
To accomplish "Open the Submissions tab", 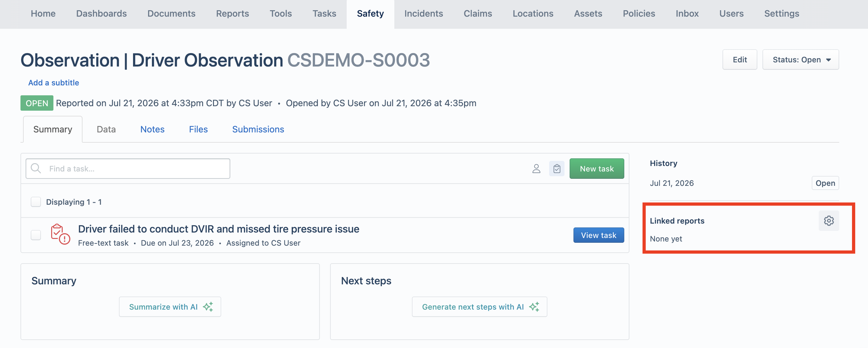I will 258,129.
